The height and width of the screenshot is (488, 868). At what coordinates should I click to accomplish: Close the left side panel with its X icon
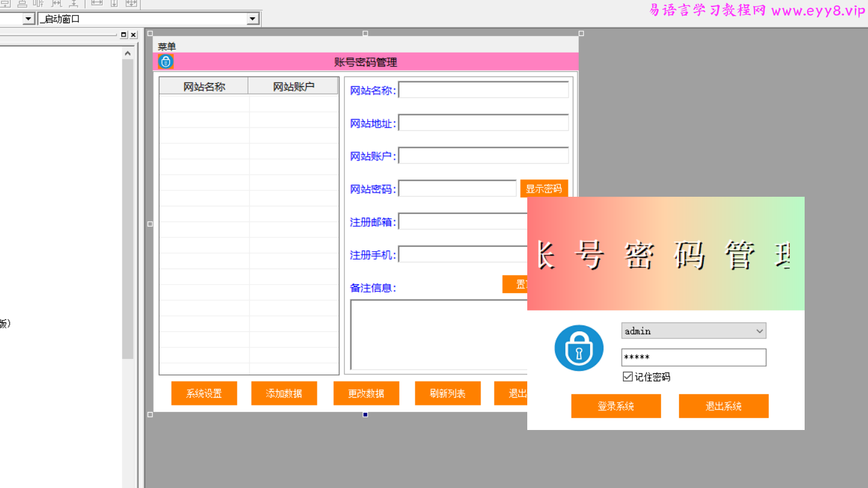[x=133, y=35]
